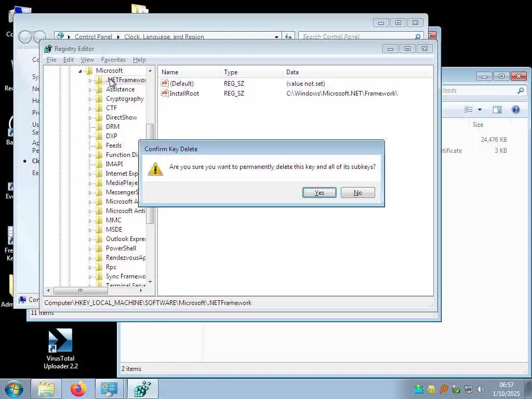Select the DRM folder icon
This screenshot has width=532, height=399.
[x=99, y=127]
